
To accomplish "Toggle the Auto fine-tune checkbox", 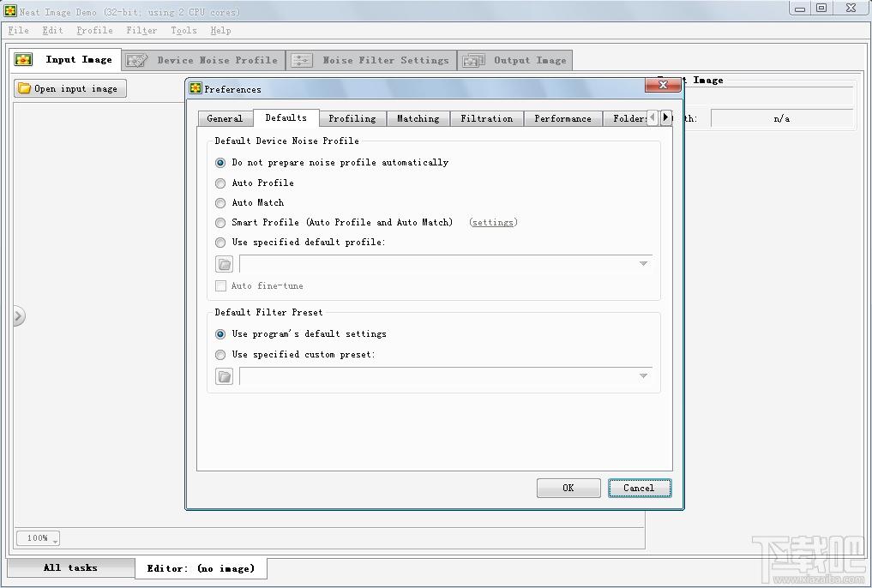I will point(220,285).
